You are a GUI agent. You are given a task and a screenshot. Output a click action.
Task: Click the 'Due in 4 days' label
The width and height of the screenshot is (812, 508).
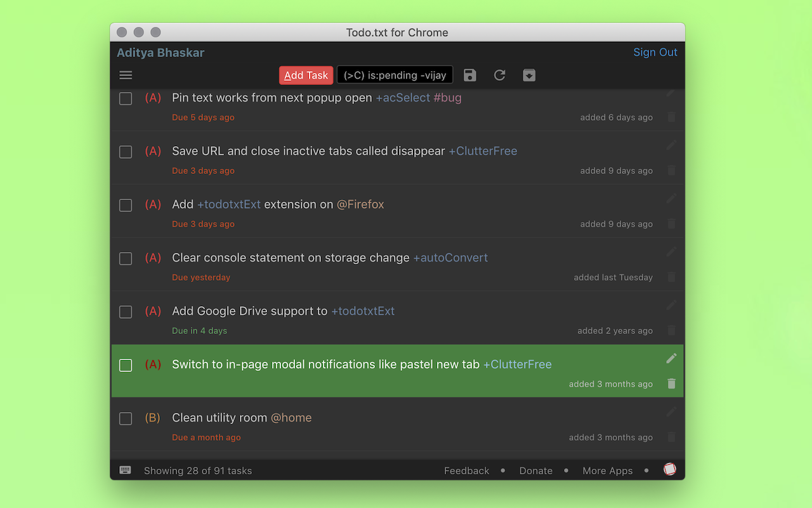coord(199,331)
